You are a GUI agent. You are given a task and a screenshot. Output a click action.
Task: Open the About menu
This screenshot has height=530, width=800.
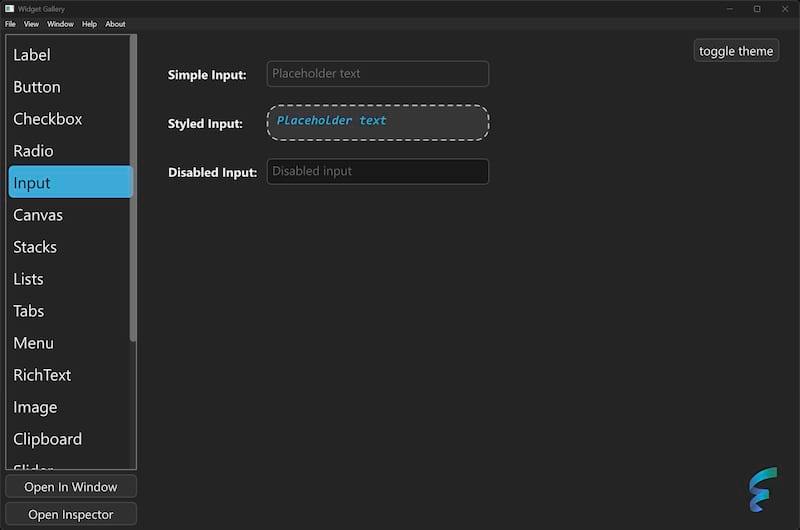115,24
